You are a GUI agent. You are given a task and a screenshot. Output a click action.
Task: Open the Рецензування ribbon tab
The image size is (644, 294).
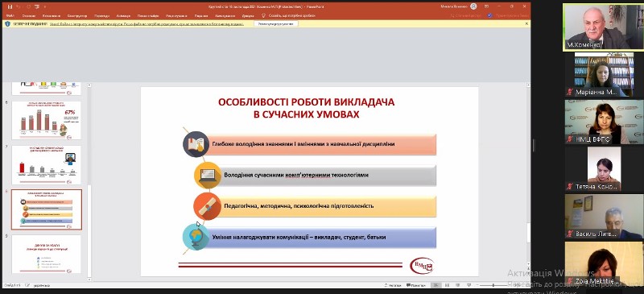click(176, 15)
